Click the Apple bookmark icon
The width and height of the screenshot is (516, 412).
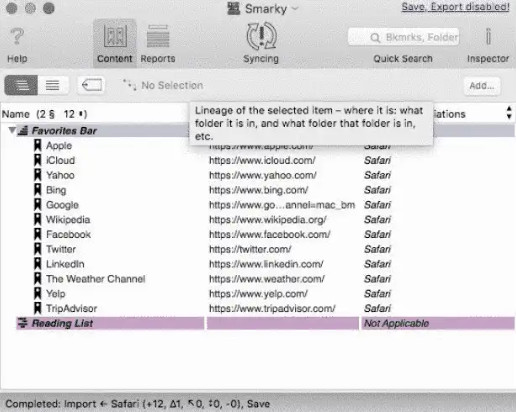point(38,146)
